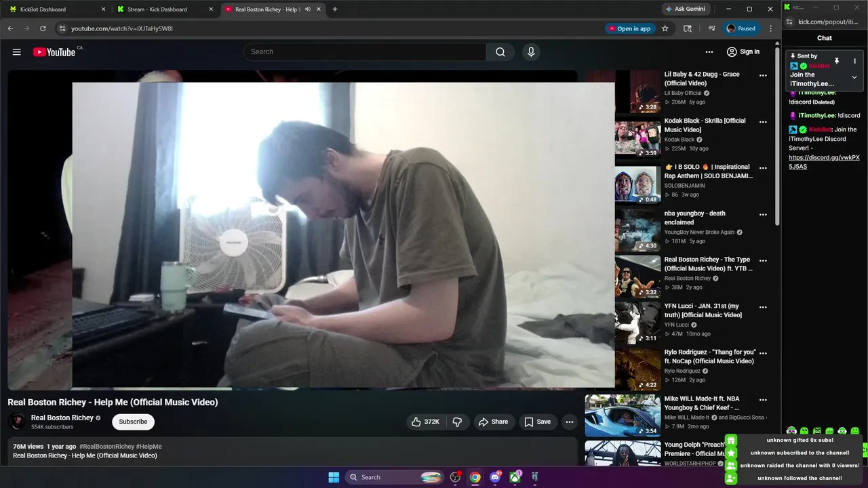Open I B SOLO Inspirational Rap Anthem video
The image size is (868, 488).
[709, 171]
